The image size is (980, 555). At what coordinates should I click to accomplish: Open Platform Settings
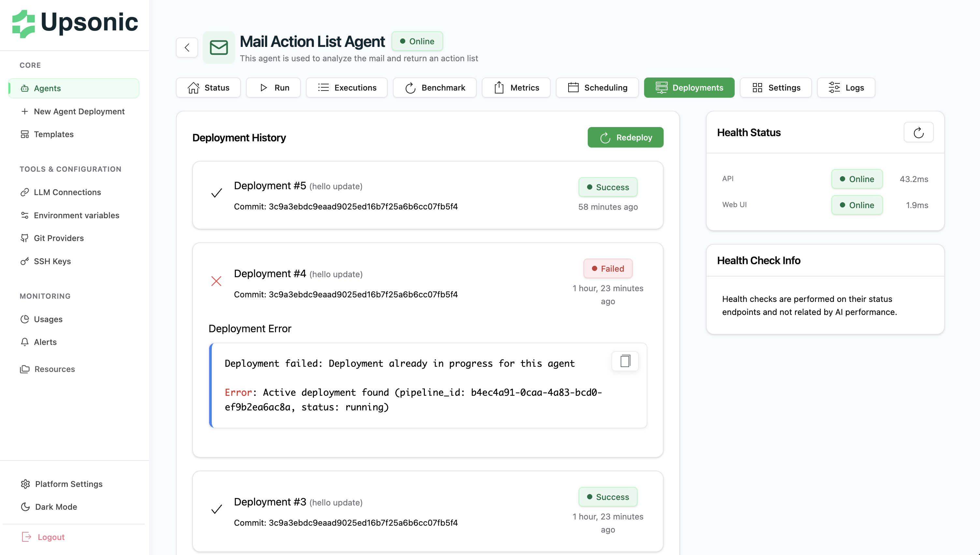69,484
